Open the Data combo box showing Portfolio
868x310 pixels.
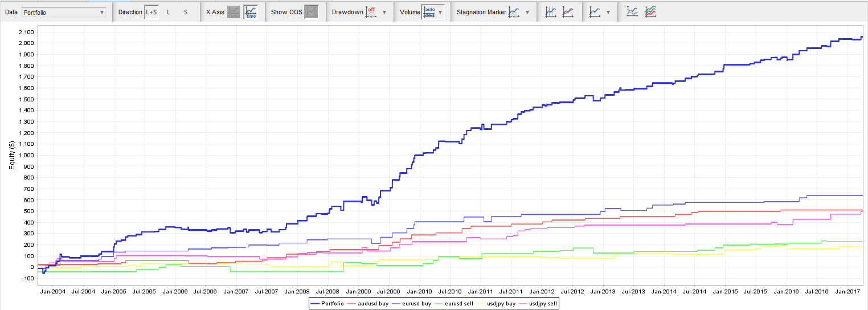coord(63,12)
